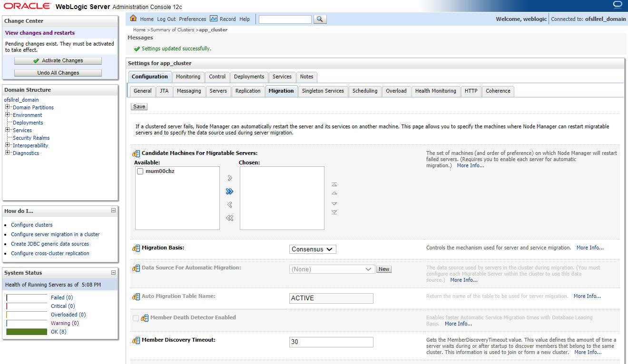Click the green OK health status bar
Screen dimensions: 628x364
(x=27, y=332)
